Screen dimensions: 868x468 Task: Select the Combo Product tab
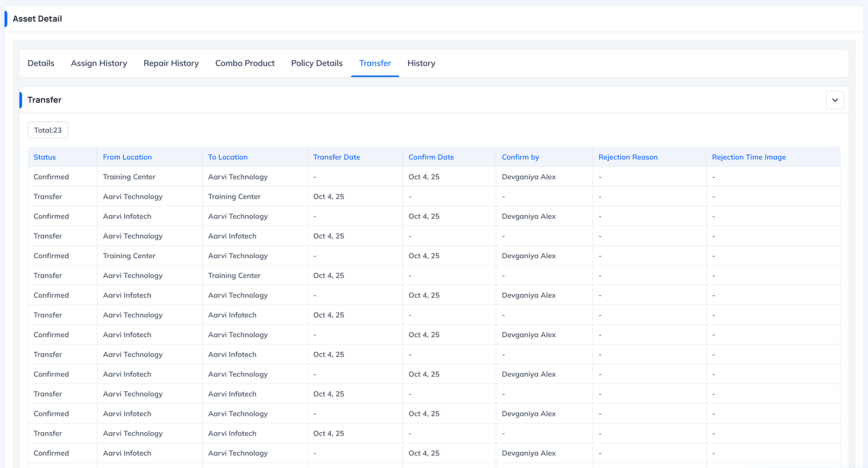coord(245,63)
